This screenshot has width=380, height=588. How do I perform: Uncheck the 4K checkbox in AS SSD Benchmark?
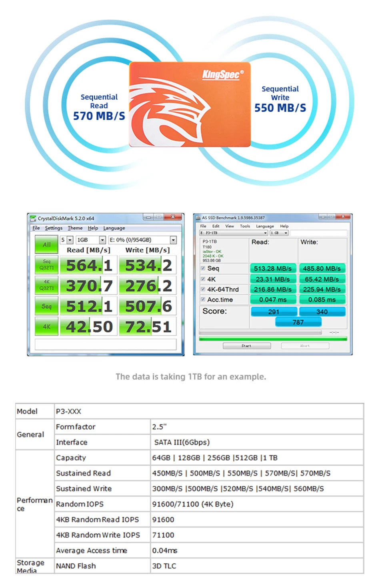click(203, 279)
